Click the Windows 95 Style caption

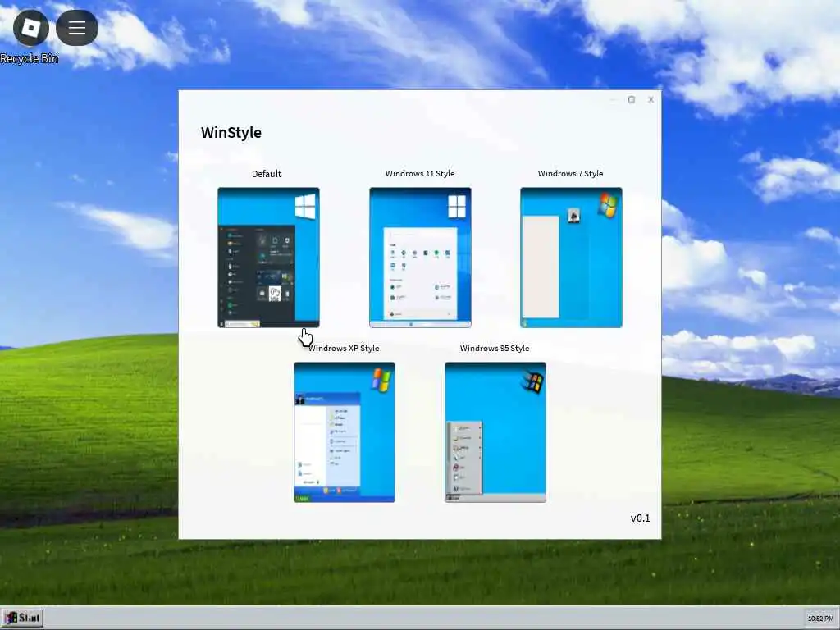[495, 348]
